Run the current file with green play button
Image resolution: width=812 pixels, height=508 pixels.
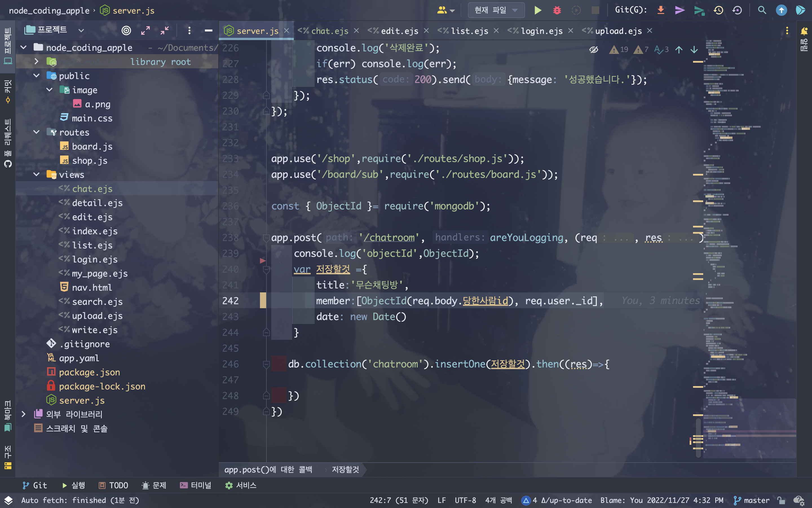538,10
